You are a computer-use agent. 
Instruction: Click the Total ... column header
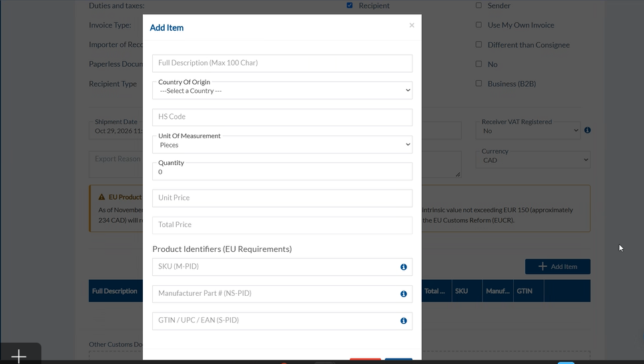[436, 291]
